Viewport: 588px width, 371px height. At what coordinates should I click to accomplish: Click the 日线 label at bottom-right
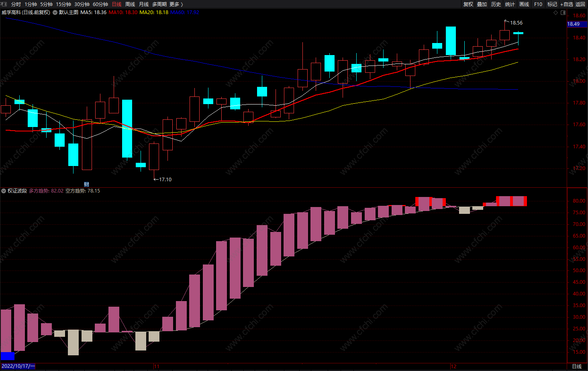pyautogui.click(x=577, y=367)
